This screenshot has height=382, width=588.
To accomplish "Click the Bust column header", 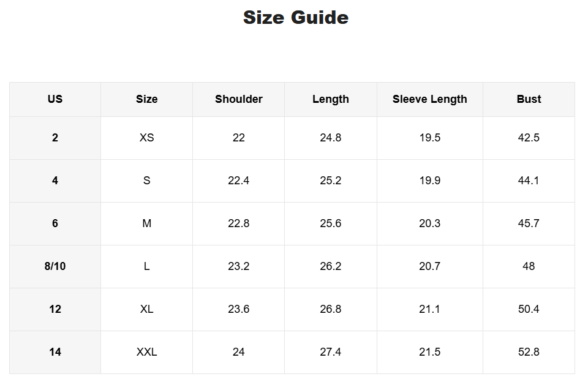I will pos(529,99).
